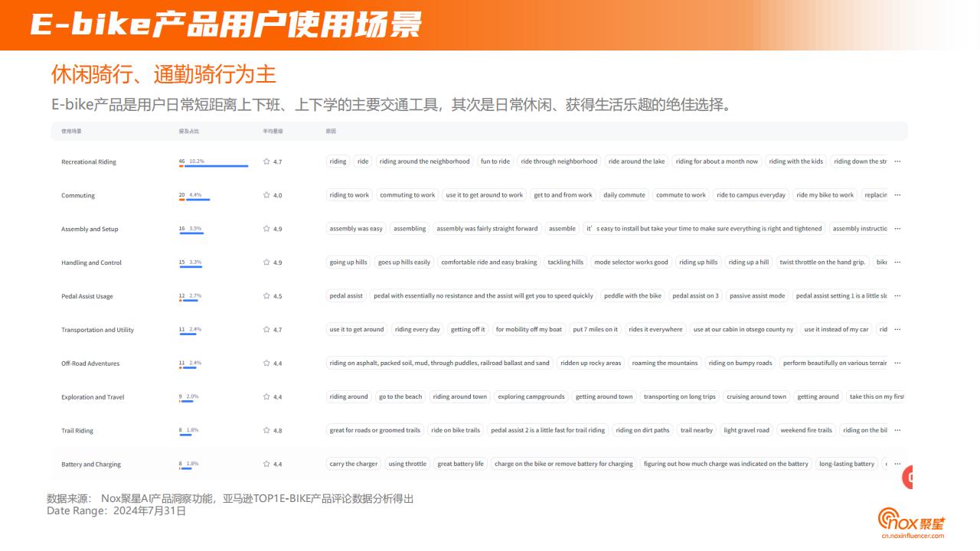Click the Recreational Riding percentage bar
The image size is (980, 551).
(214, 166)
